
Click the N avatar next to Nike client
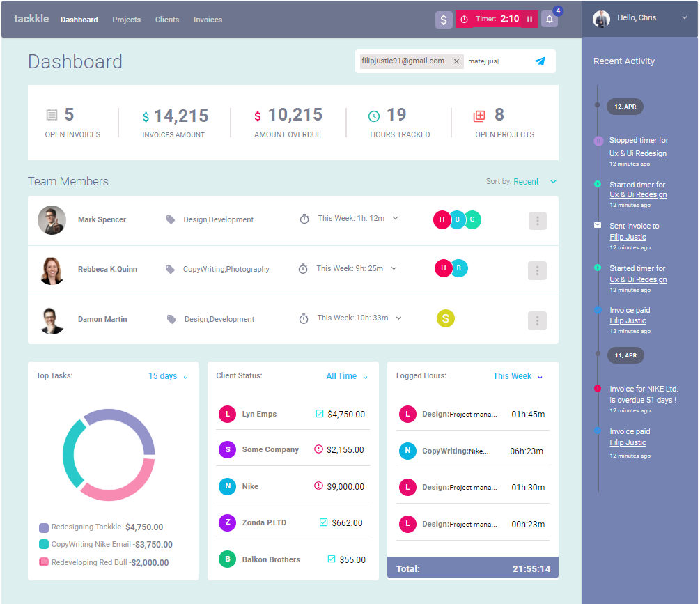click(227, 486)
